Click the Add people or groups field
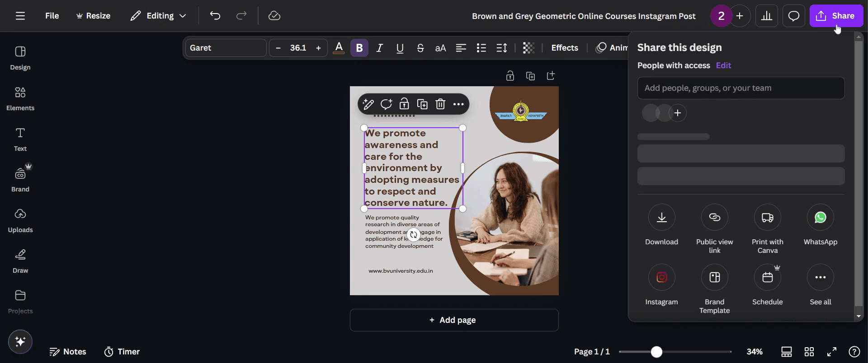 (x=741, y=88)
